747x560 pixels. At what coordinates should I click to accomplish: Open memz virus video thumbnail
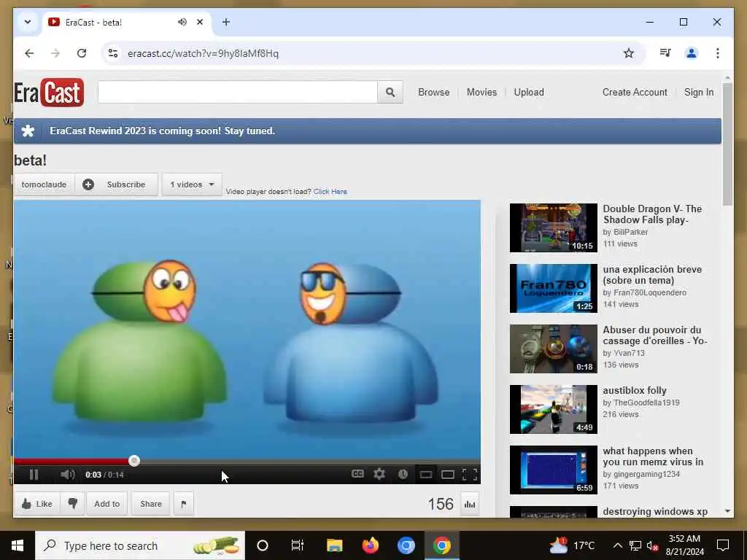553,470
